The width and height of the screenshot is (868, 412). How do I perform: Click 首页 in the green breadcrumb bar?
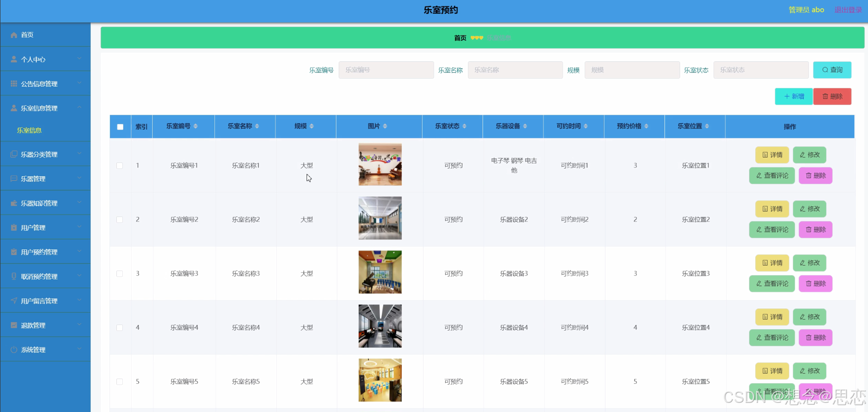click(x=460, y=38)
